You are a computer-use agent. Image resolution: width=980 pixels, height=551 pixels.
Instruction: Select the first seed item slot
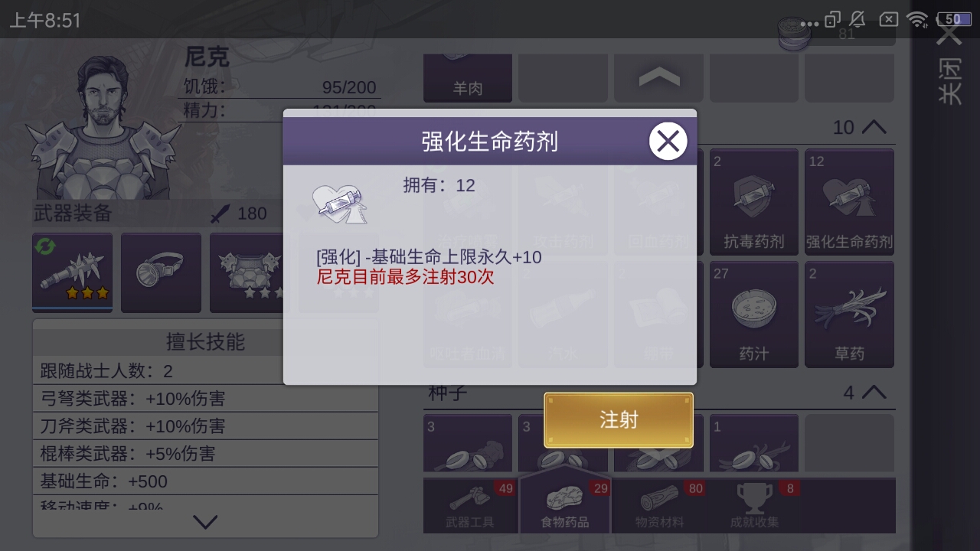(467, 444)
